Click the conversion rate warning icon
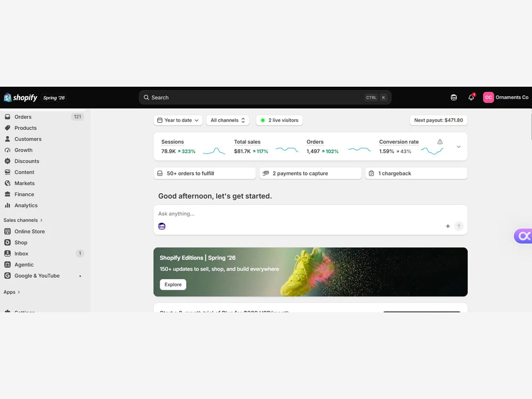This screenshot has height=399, width=532. [x=440, y=142]
